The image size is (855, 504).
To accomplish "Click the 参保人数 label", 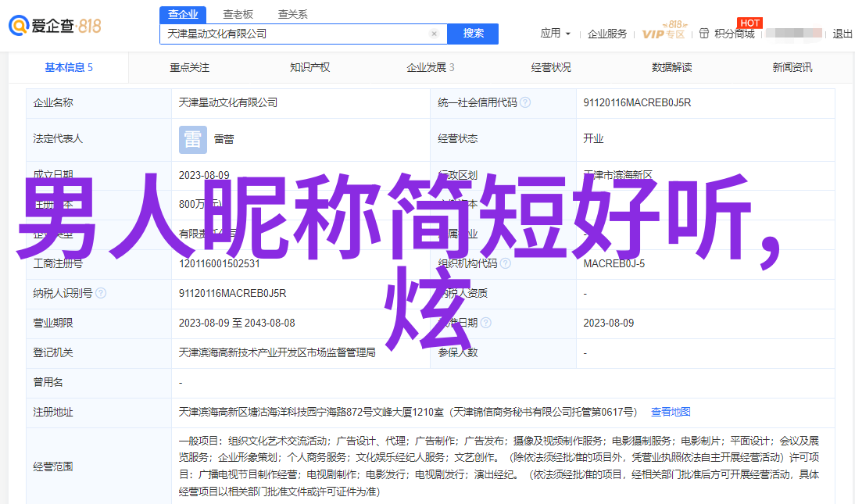I will coord(457,353).
